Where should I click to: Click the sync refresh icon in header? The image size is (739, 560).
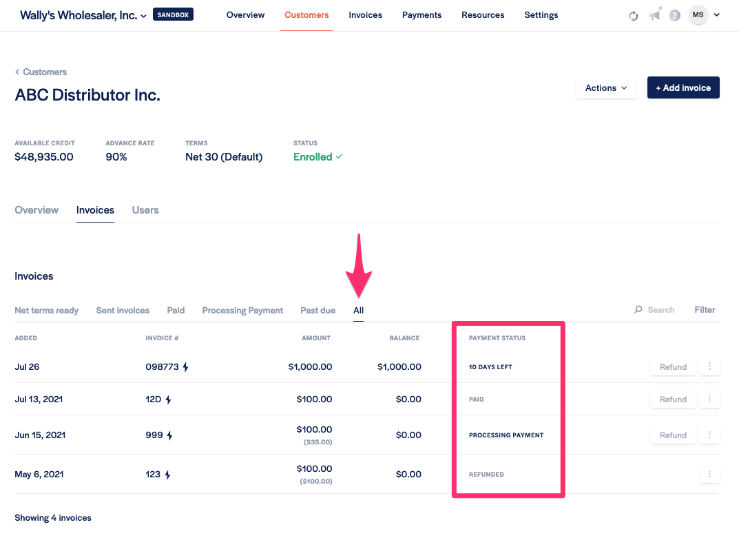click(634, 16)
